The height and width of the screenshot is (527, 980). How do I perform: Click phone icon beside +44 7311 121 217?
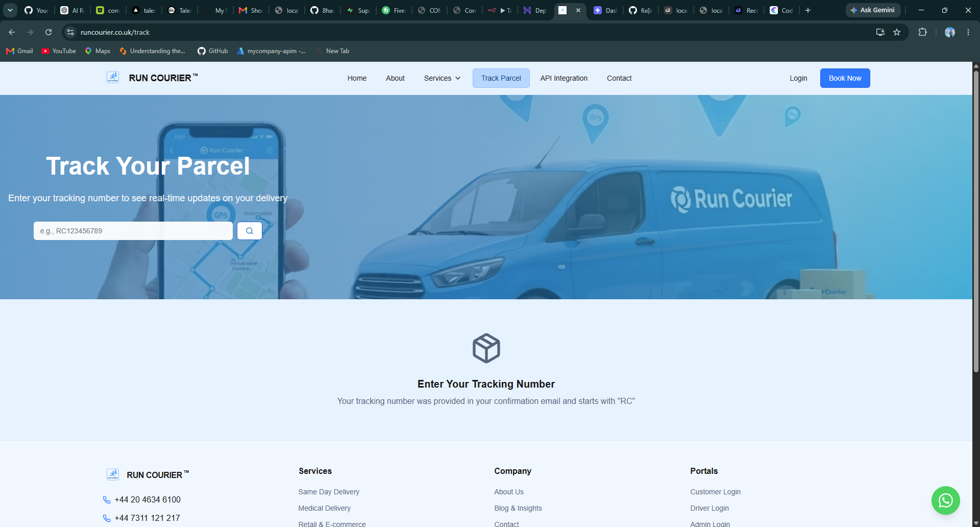coord(107,518)
